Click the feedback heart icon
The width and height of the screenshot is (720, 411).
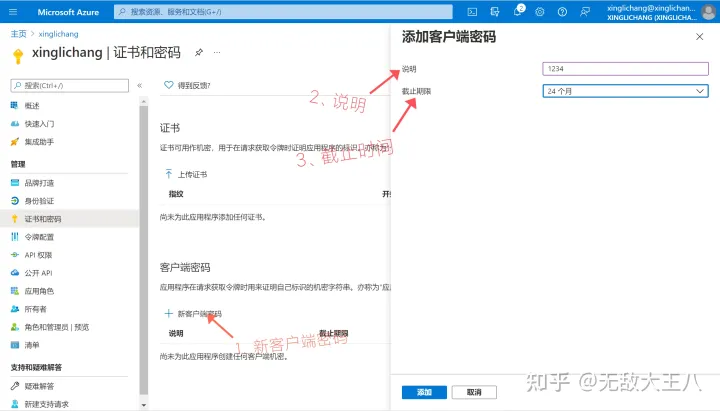pos(168,85)
